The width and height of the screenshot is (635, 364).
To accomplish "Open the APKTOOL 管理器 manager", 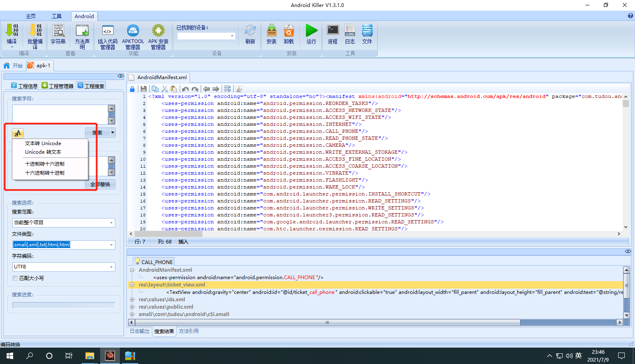I will pyautogui.click(x=133, y=37).
